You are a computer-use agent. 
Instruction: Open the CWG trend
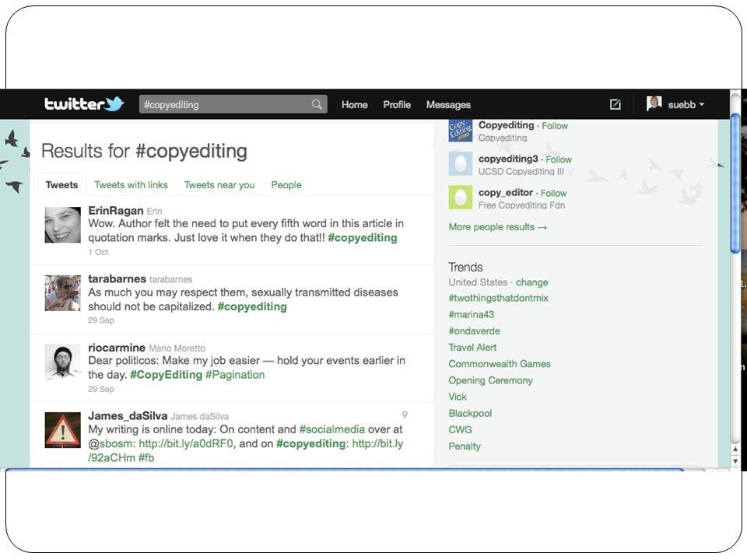click(460, 429)
